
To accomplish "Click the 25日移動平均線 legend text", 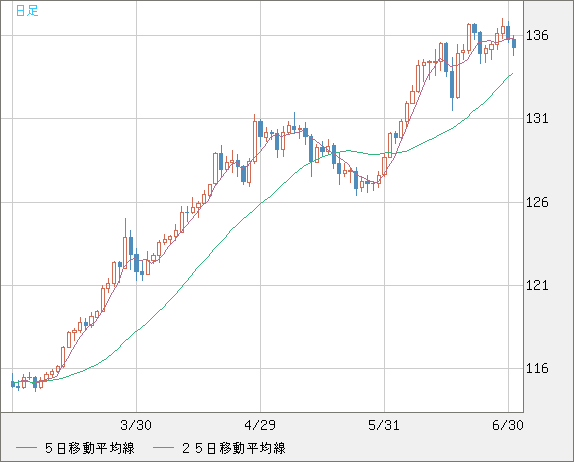I will [x=234, y=448].
